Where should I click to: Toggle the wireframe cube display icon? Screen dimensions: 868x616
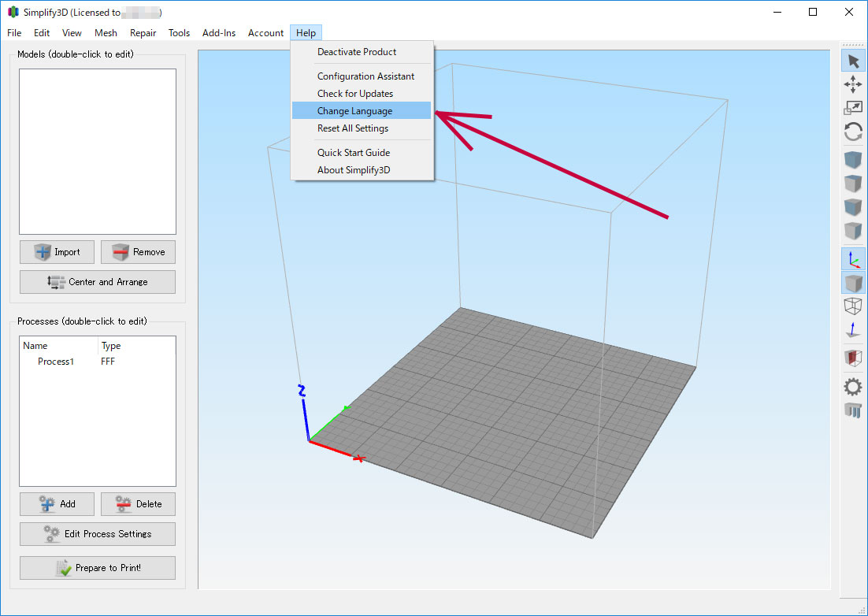pos(853,306)
